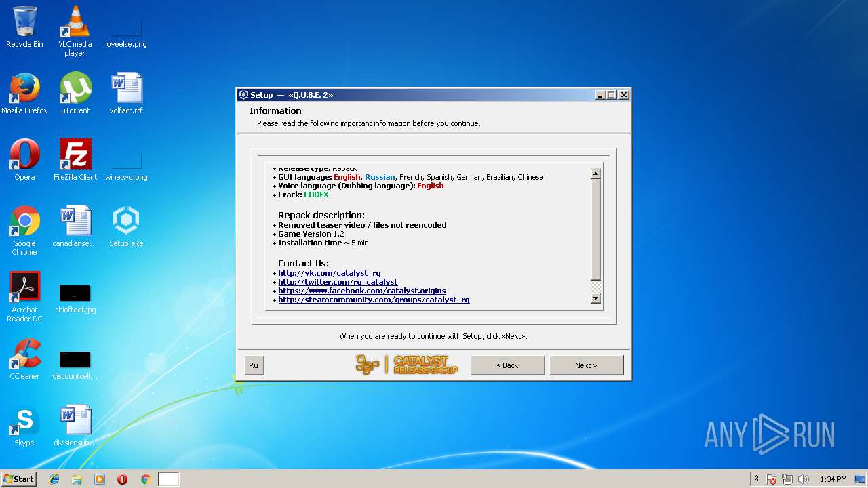Viewport: 868px width, 488px height.
Task: Click the Setup window title icon
Action: coord(244,95)
